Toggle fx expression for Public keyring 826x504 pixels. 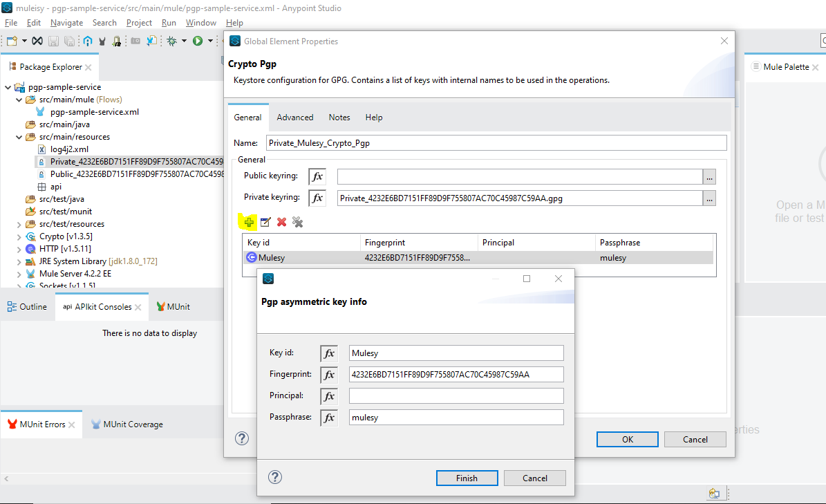point(317,176)
